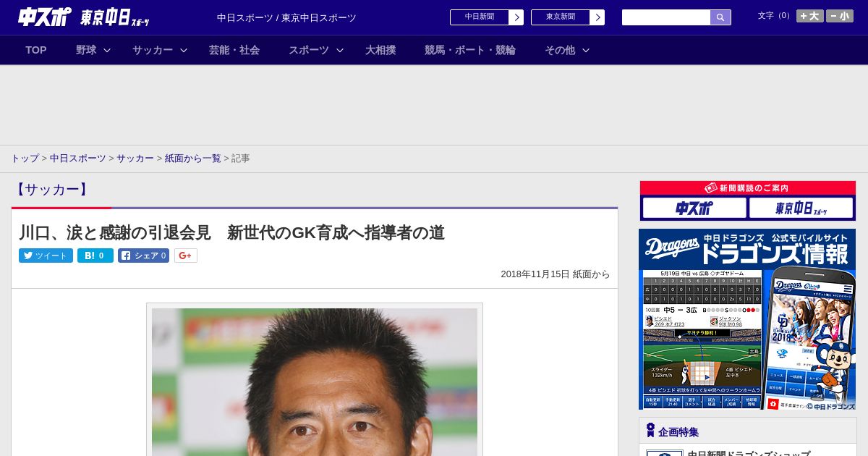This screenshot has height=456, width=868.
Task: Open the ドラゴンズ情報 mobile site banner
Action: tap(747, 319)
